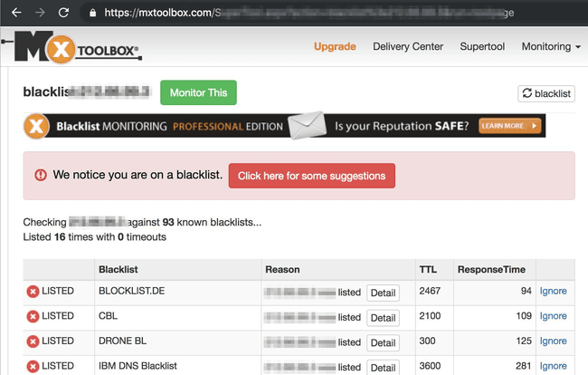Ignore the CBL listing
The width and height of the screenshot is (588, 375).
[553, 316]
